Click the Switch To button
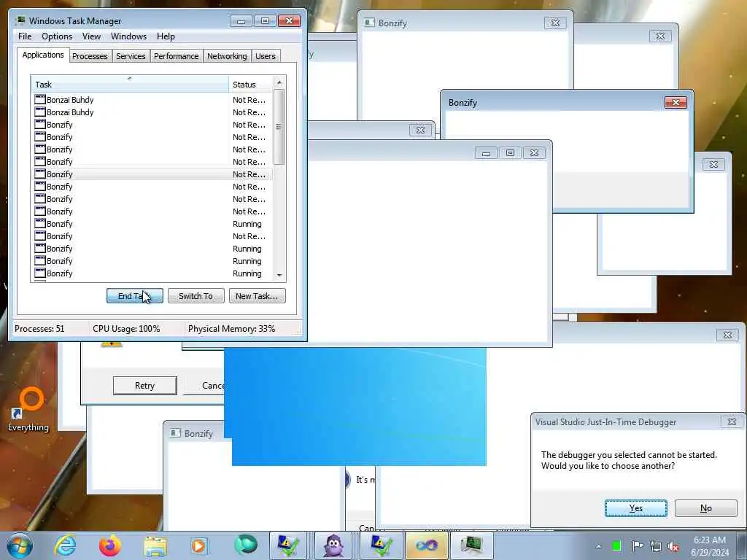 [x=196, y=296]
